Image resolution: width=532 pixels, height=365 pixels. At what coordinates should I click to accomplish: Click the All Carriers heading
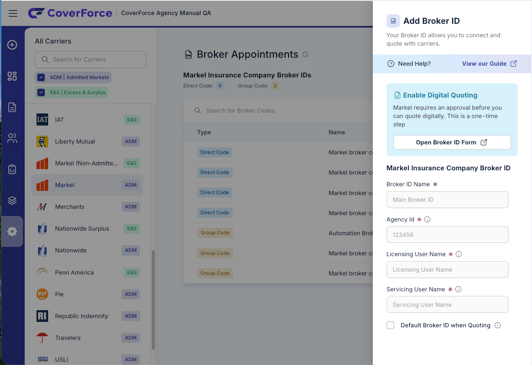[x=53, y=41]
